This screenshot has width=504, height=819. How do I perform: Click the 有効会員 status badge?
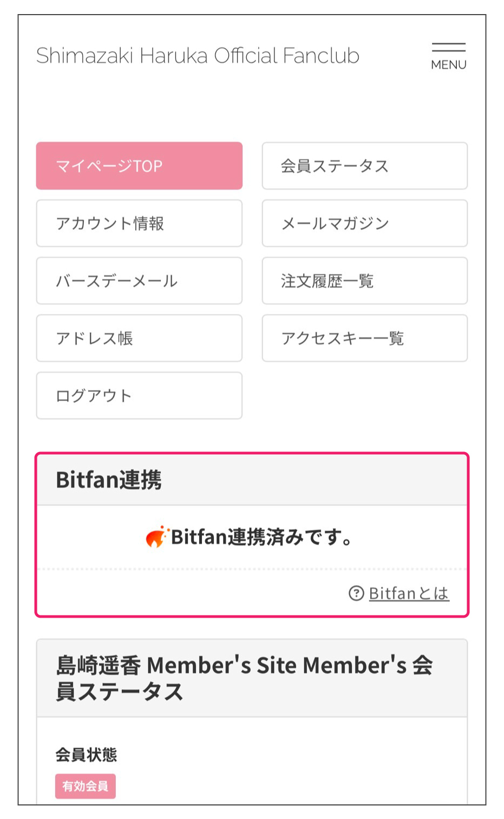pos(86,786)
